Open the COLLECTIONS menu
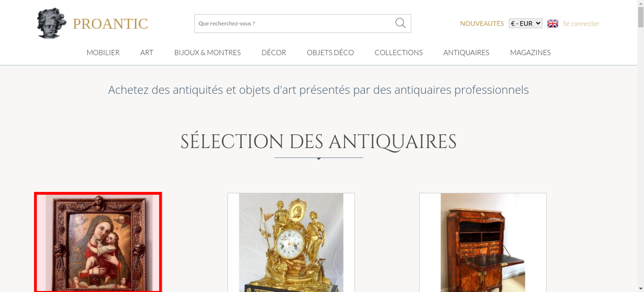644x292 pixels. 399,52
